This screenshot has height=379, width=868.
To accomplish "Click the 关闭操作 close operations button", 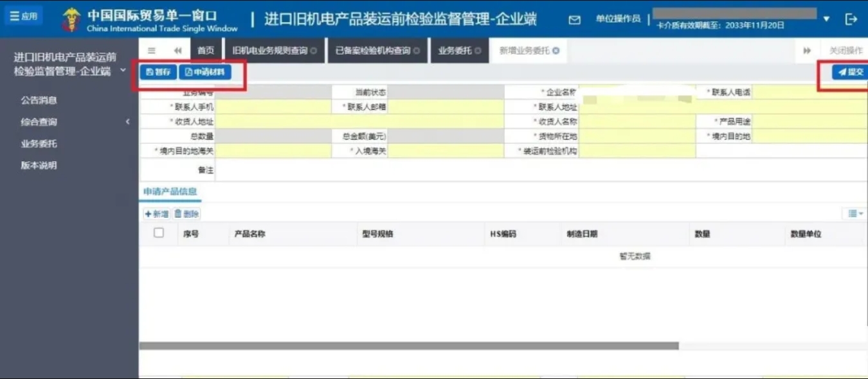I will (845, 51).
